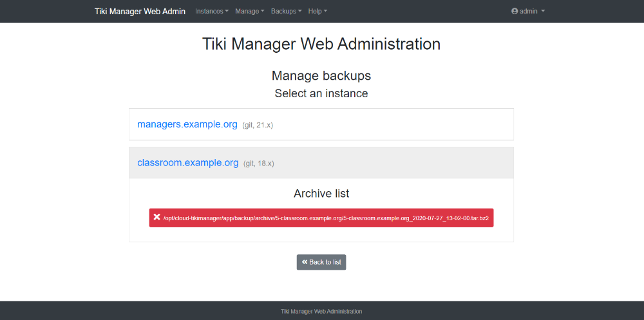Select the managers.example.org instance link
Viewport: 644px width, 320px height.
point(187,124)
